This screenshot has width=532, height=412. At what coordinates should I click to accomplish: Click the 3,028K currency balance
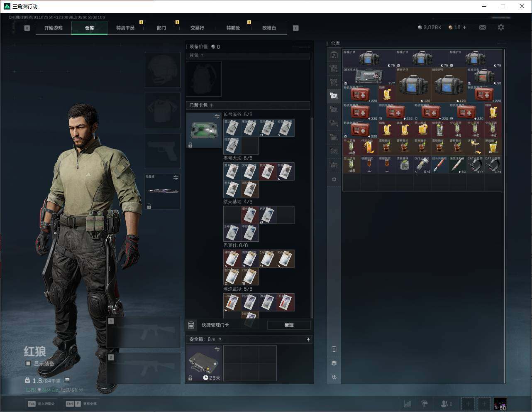pos(430,27)
